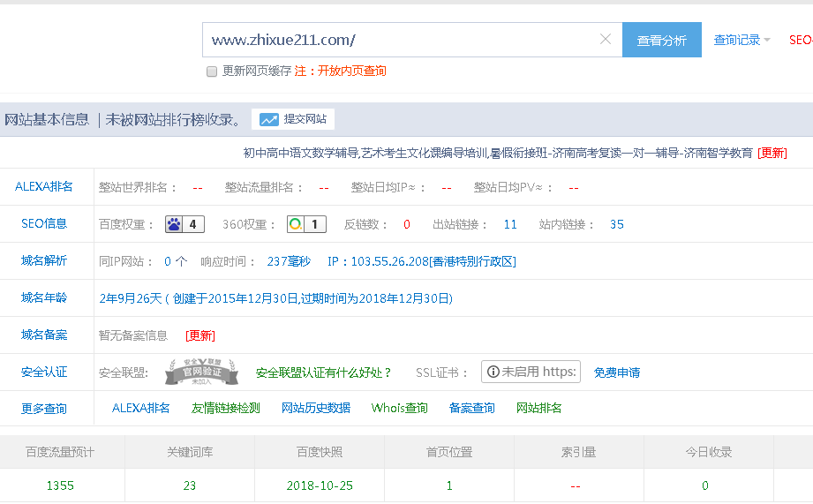The image size is (813, 504).
Task: Click the IP address 103.55.26.208 link
Action: tap(422, 261)
